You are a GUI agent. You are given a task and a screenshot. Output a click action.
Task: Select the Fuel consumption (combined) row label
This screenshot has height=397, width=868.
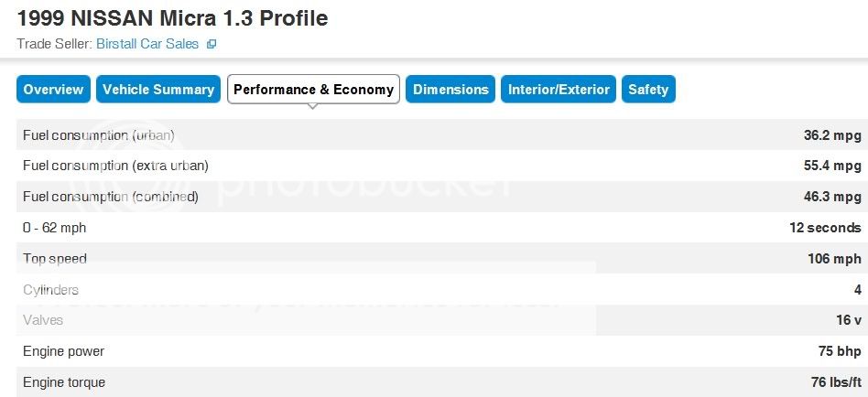click(111, 197)
